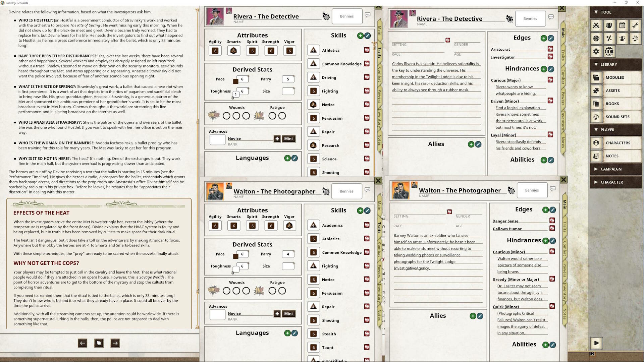Image resolution: width=644 pixels, height=362 pixels.
Task: Click the green add Skills button on Rivera sheet
Action: pyautogui.click(x=360, y=36)
